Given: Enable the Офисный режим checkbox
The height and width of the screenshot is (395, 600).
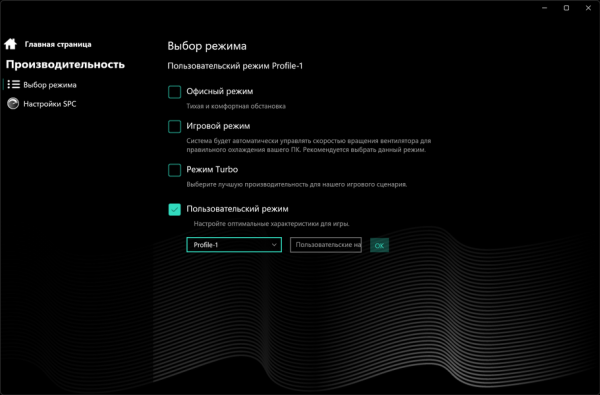Looking at the screenshot, I should (x=174, y=92).
